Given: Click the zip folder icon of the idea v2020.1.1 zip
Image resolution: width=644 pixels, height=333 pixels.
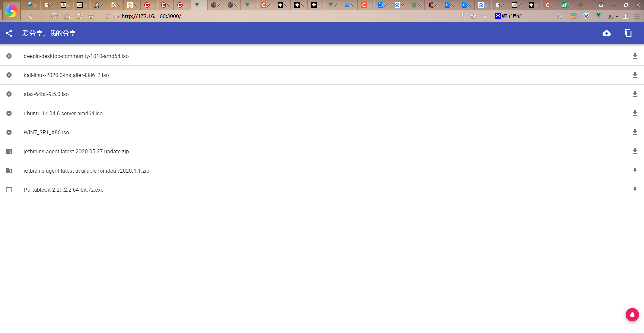Looking at the screenshot, I should 9,171.
